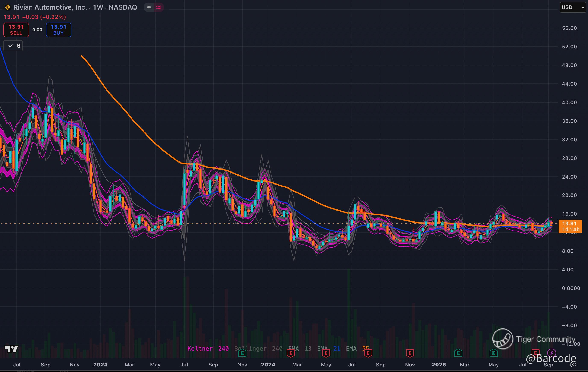588x372 pixels.
Task: Click the red earnings marker above Nov 2024
Action: 410,353
